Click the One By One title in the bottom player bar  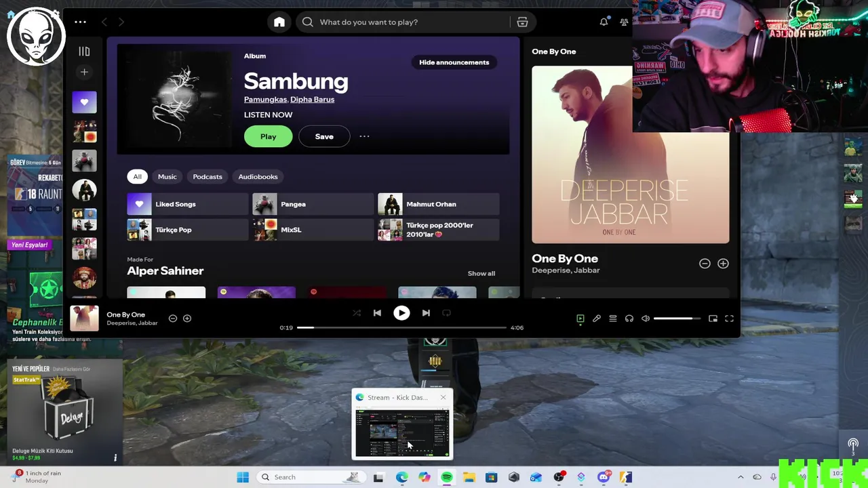click(126, 314)
